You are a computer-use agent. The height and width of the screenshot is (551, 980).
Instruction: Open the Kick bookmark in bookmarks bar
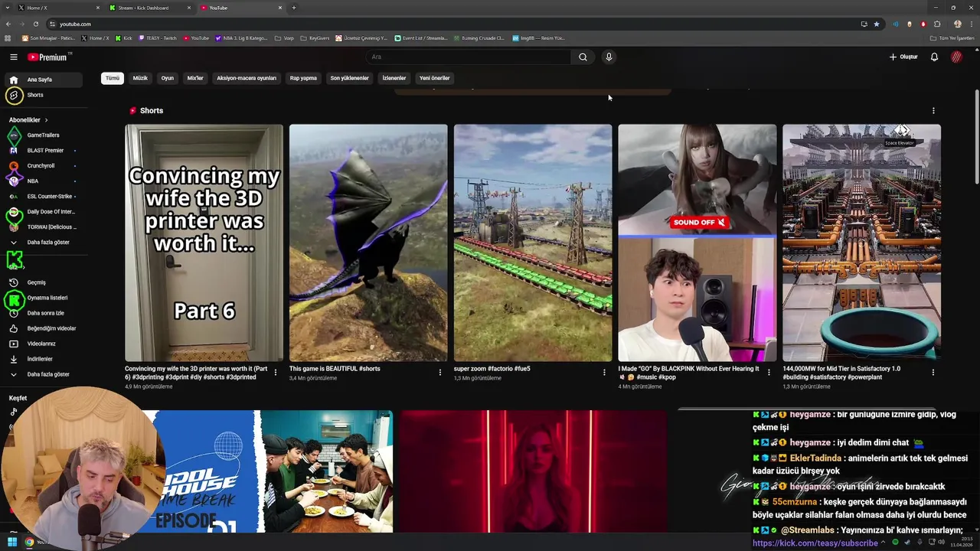pyautogui.click(x=124, y=38)
